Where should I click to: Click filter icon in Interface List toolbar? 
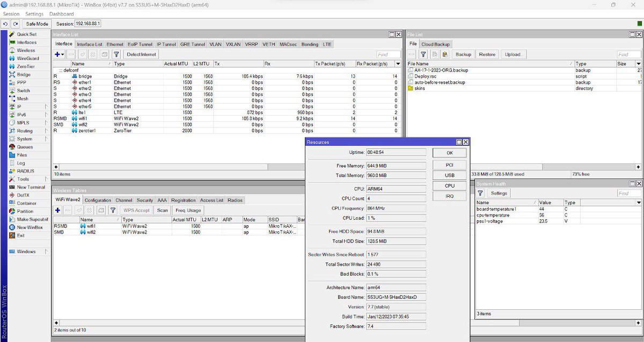tap(116, 54)
